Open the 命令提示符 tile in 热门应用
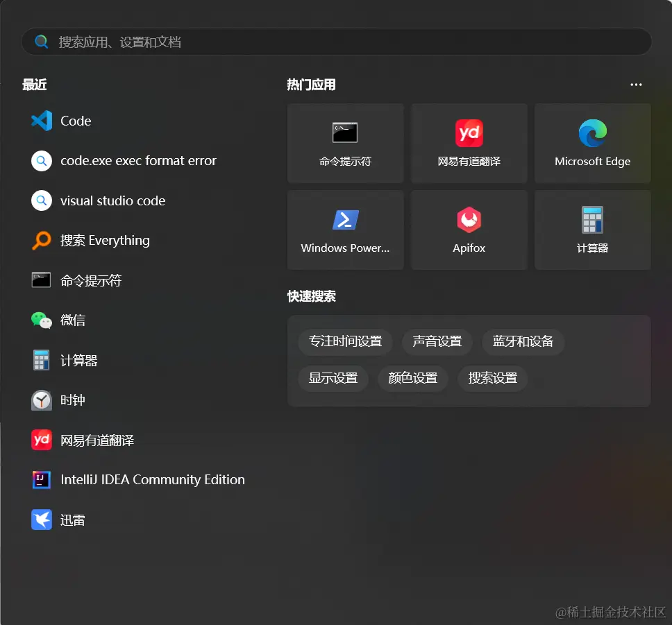The image size is (672, 625). 346,143
